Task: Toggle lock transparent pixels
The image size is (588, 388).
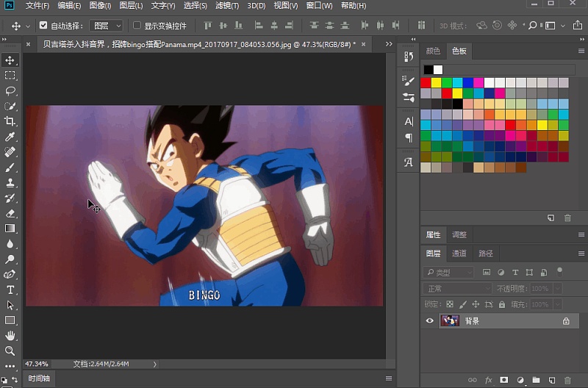Action: 450,304
